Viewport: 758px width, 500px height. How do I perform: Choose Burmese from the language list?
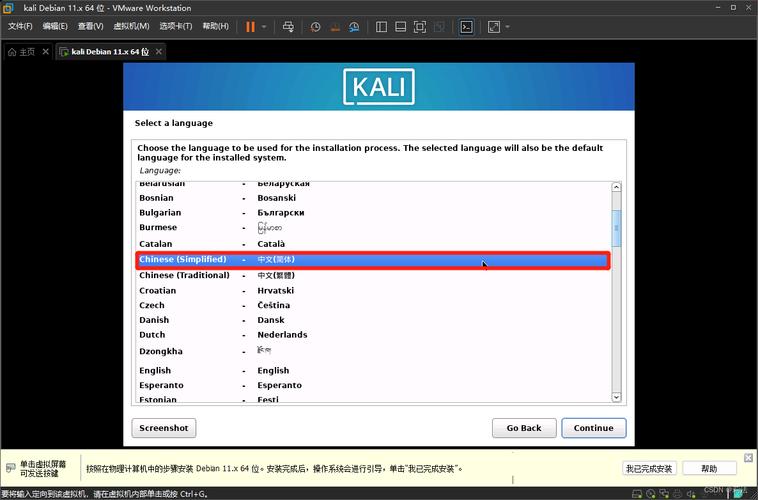coord(371,228)
